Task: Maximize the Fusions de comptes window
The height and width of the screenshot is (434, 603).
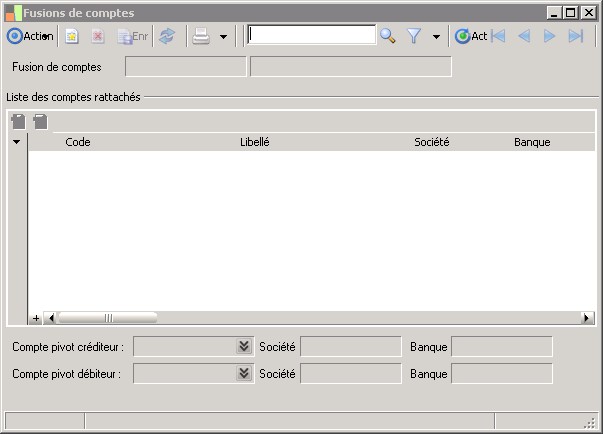Action: (571, 13)
